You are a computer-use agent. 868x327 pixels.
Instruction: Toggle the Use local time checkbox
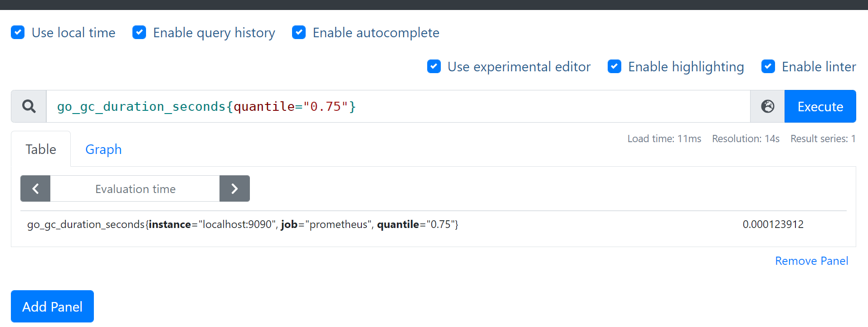click(x=18, y=33)
